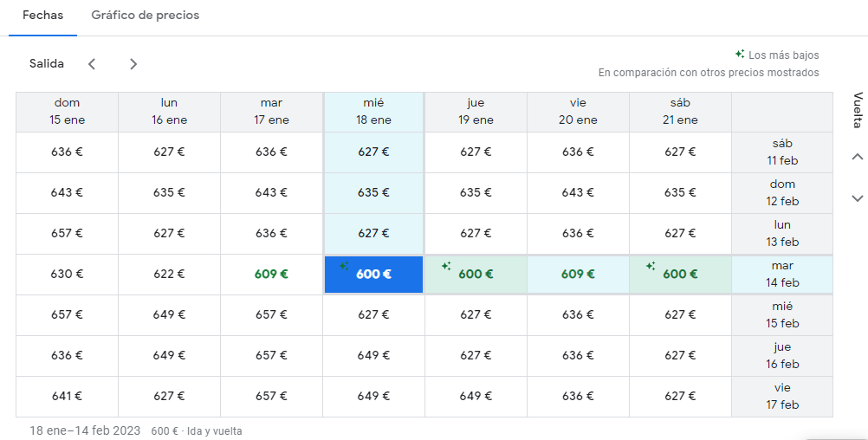Viewport: 868px width, 440px height.
Task: Open the Gráfico de precios tab
Action: pos(145,16)
